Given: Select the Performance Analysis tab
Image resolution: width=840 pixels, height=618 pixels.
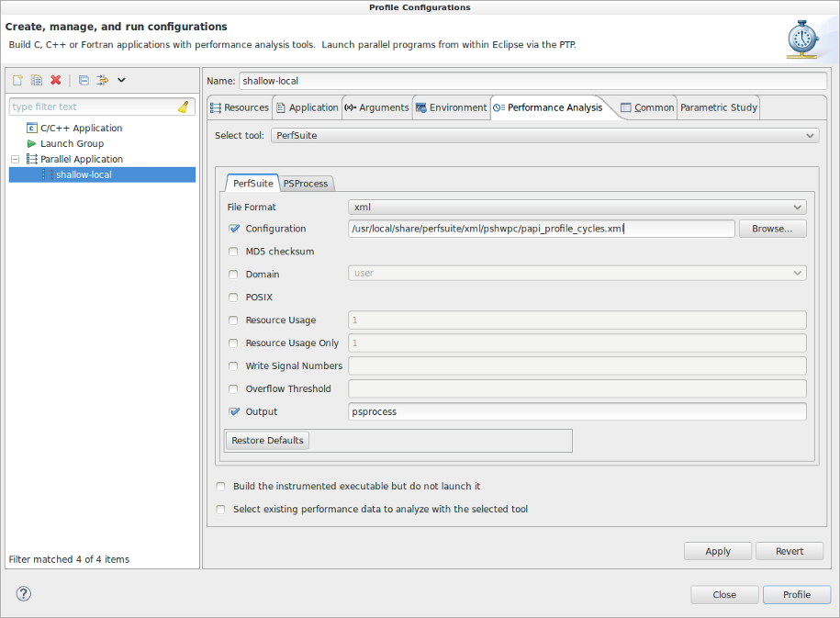Looking at the screenshot, I should coord(548,107).
